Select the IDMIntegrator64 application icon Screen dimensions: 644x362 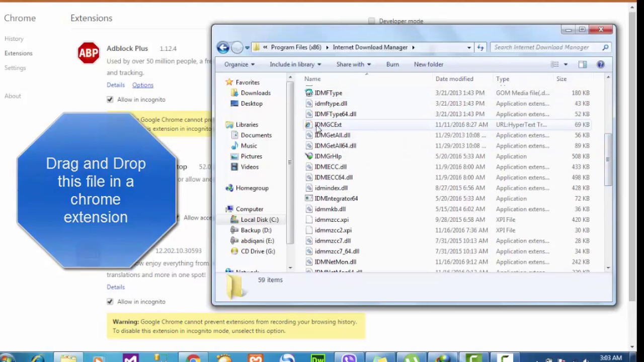309,199
